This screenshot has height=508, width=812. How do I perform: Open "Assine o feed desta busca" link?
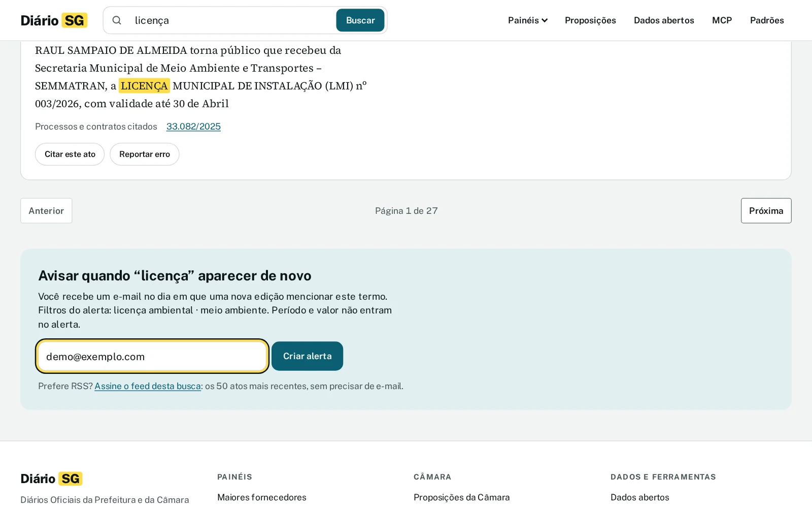148,386
